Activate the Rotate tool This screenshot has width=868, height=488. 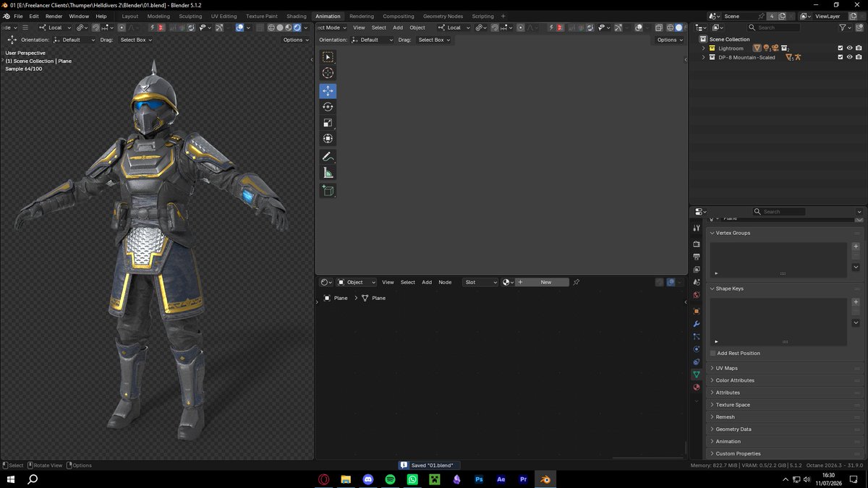tap(328, 107)
